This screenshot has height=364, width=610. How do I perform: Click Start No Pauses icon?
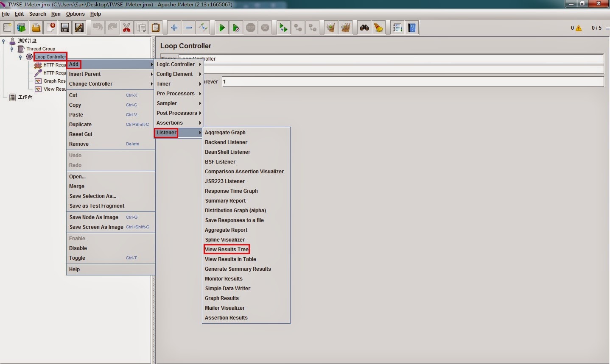pyautogui.click(x=236, y=28)
